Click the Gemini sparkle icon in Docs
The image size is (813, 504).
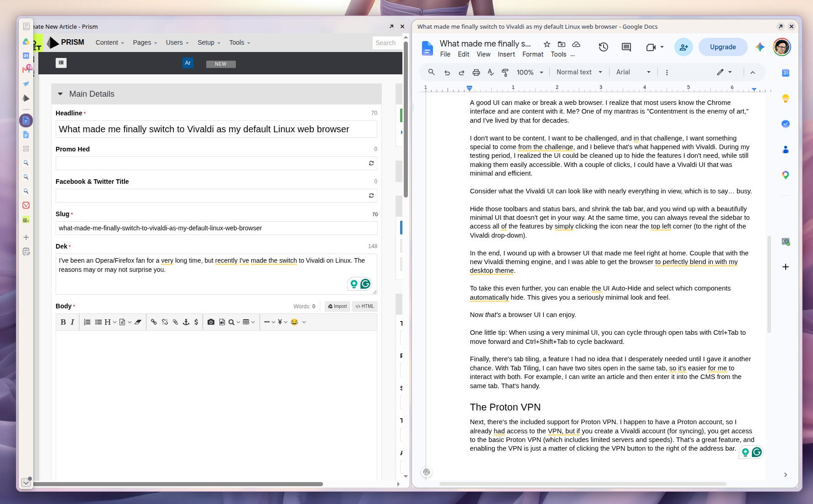pyautogui.click(x=760, y=47)
